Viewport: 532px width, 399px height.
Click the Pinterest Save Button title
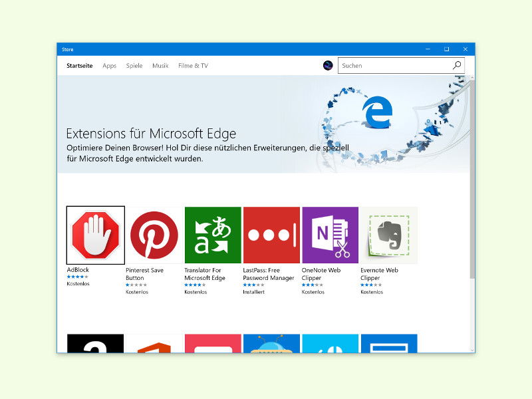(144, 274)
